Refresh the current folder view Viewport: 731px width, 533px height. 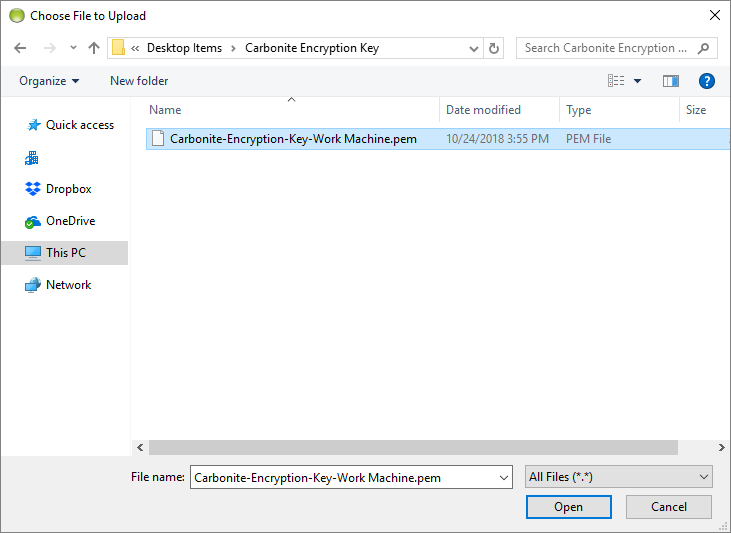[x=494, y=48]
